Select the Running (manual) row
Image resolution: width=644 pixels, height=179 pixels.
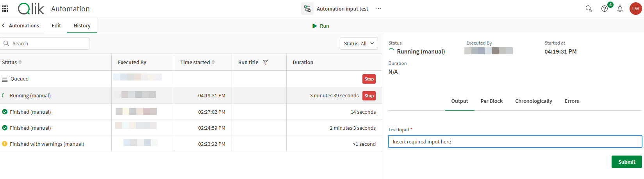(191, 95)
